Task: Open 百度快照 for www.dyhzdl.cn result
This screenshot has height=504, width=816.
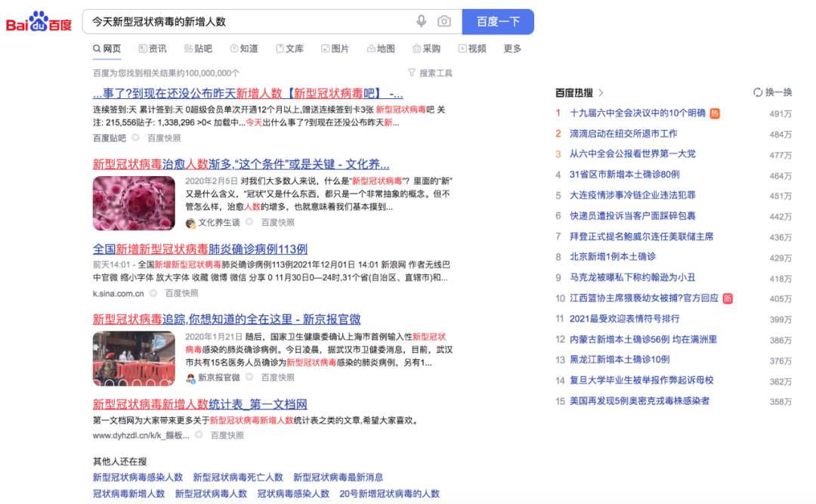Action: [x=227, y=435]
